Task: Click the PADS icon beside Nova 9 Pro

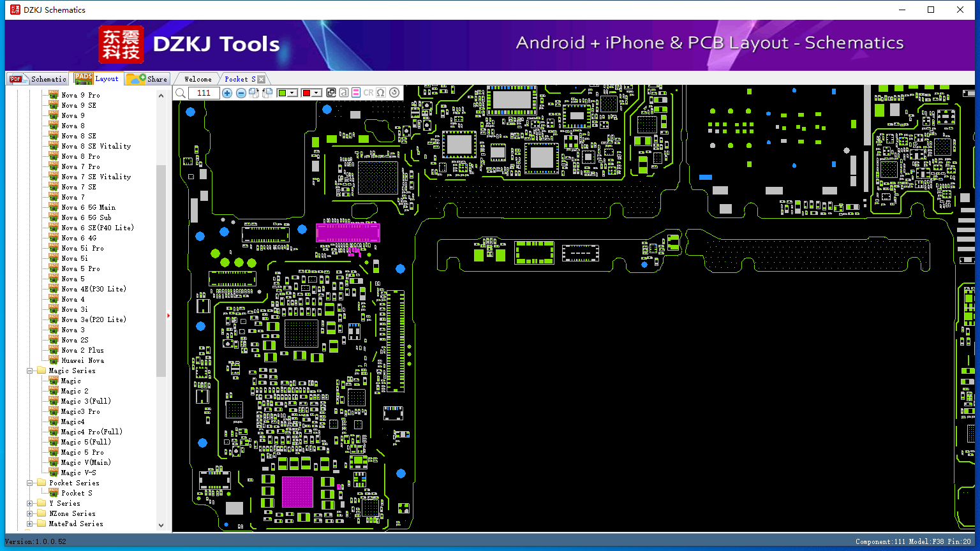Action: [x=54, y=95]
